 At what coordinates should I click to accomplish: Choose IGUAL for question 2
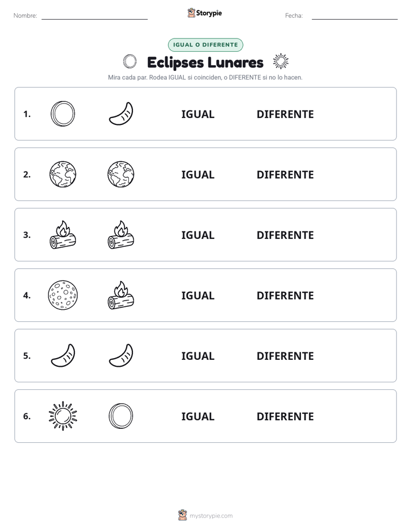click(197, 174)
